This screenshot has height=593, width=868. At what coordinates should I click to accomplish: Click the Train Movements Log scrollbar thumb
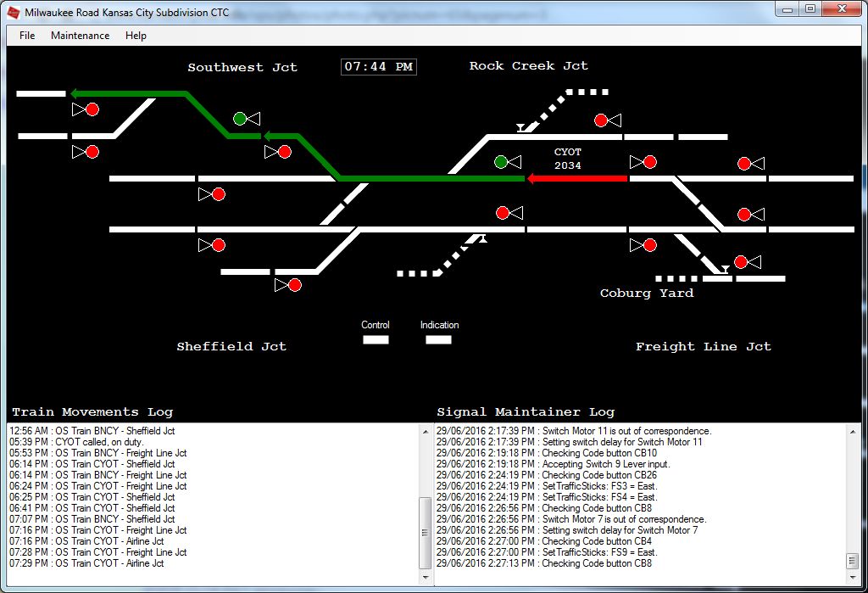click(x=426, y=533)
